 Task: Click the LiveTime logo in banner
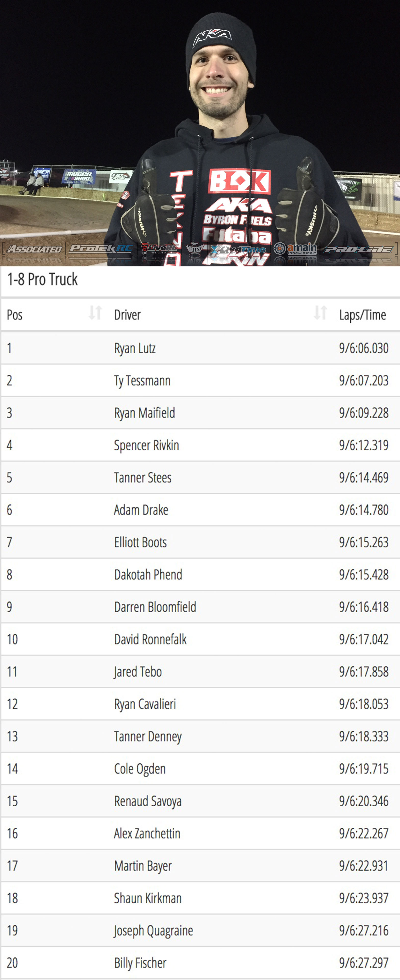[238, 249]
